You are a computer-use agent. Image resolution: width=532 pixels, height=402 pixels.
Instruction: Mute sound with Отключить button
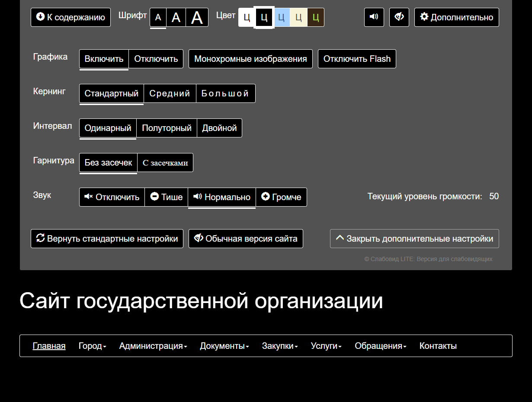pyautogui.click(x=112, y=197)
